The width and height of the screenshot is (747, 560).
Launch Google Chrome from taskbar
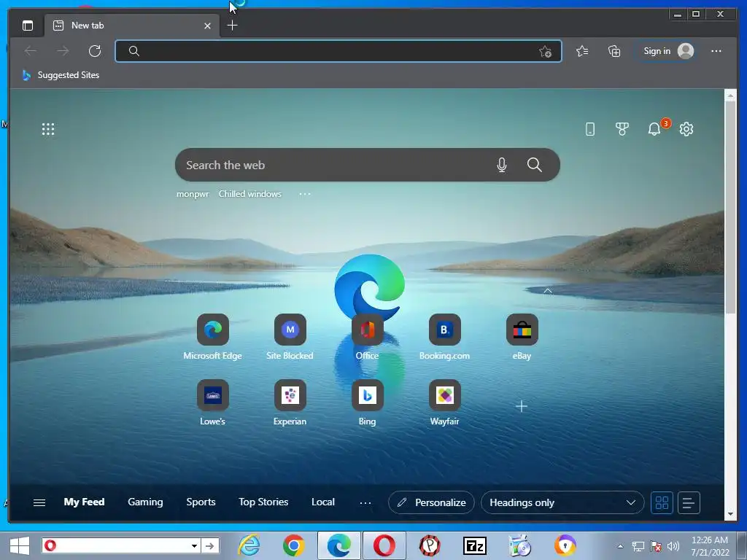[x=293, y=545]
